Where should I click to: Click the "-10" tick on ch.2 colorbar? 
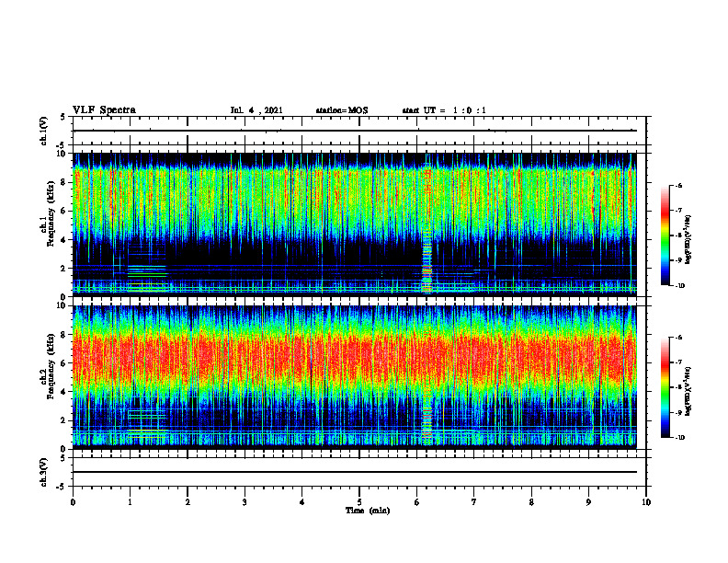point(679,438)
